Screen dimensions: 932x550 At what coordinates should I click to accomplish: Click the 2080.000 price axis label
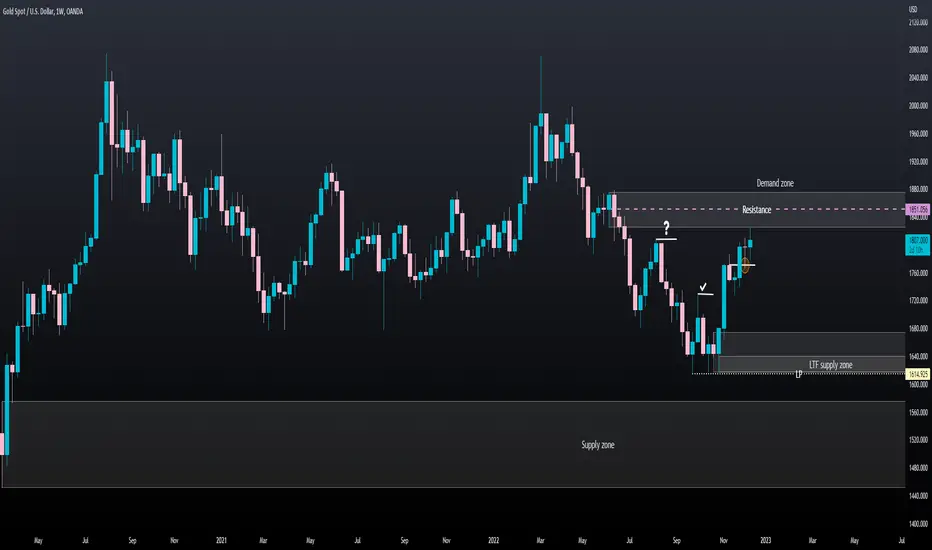(918, 50)
